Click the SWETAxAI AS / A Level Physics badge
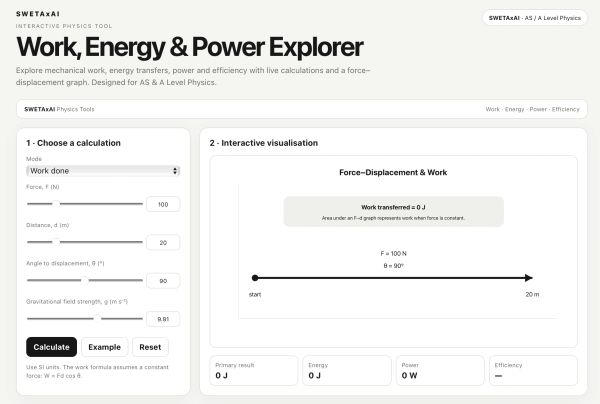Image resolution: width=600 pixels, height=404 pixels. [535, 18]
